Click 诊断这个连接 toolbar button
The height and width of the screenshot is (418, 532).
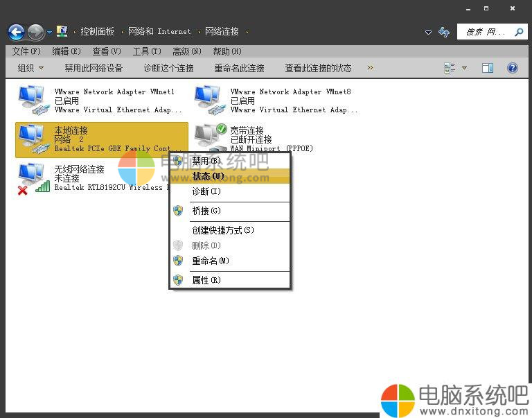168,68
